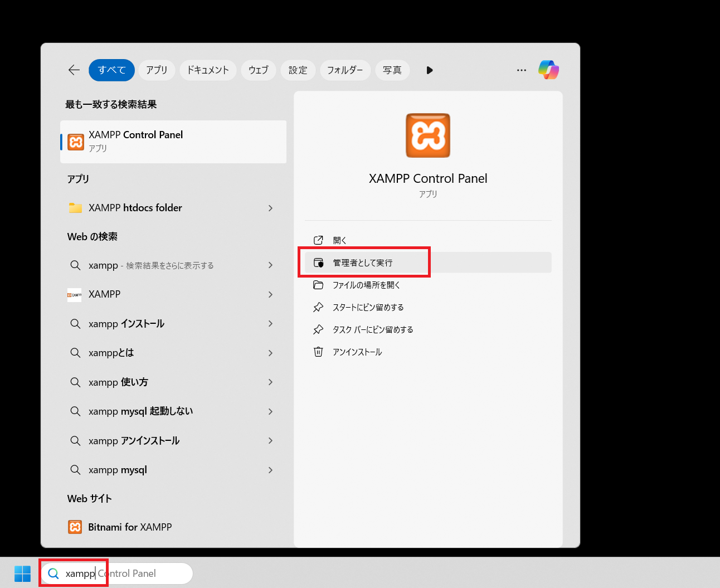This screenshot has height=588, width=720.
Task: Open XAMPP Control Panel best match result
Action: pos(173,142)
